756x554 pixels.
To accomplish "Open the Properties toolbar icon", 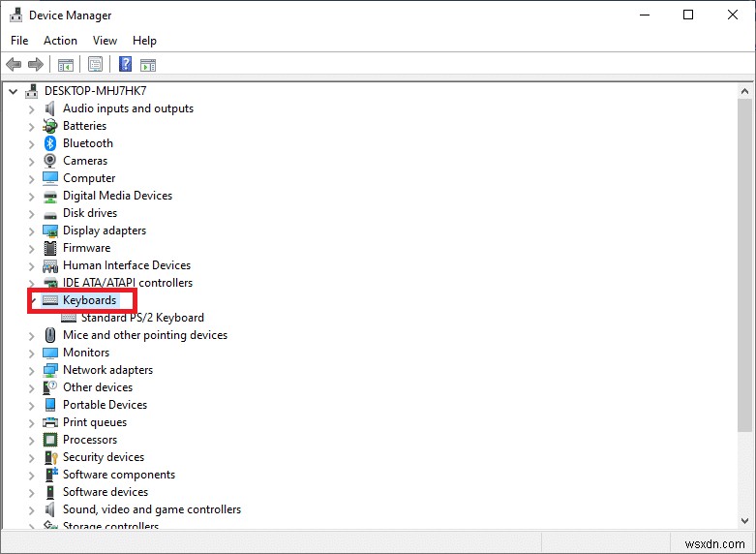I will [x=96, y=64].
